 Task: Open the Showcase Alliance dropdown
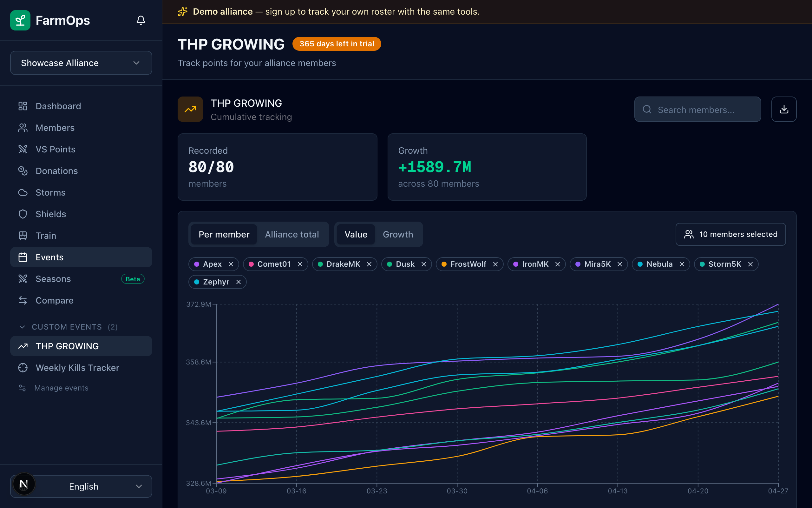tap(81, 63)
